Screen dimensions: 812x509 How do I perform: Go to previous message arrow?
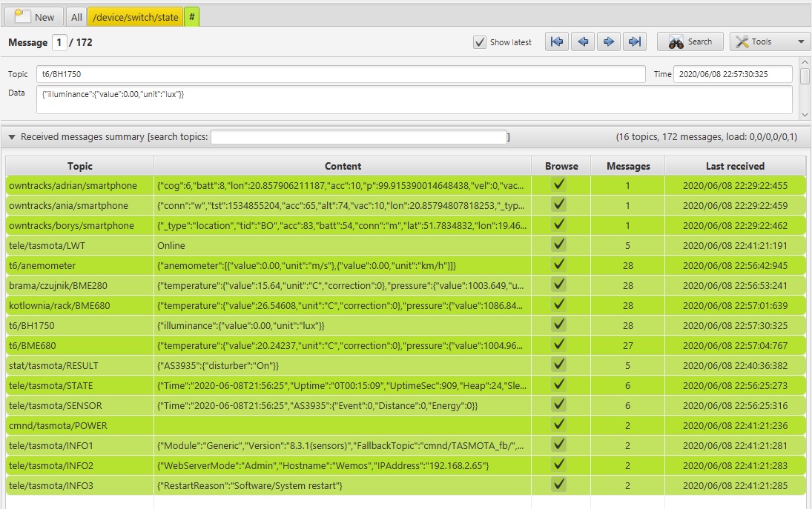coord(583,42)
